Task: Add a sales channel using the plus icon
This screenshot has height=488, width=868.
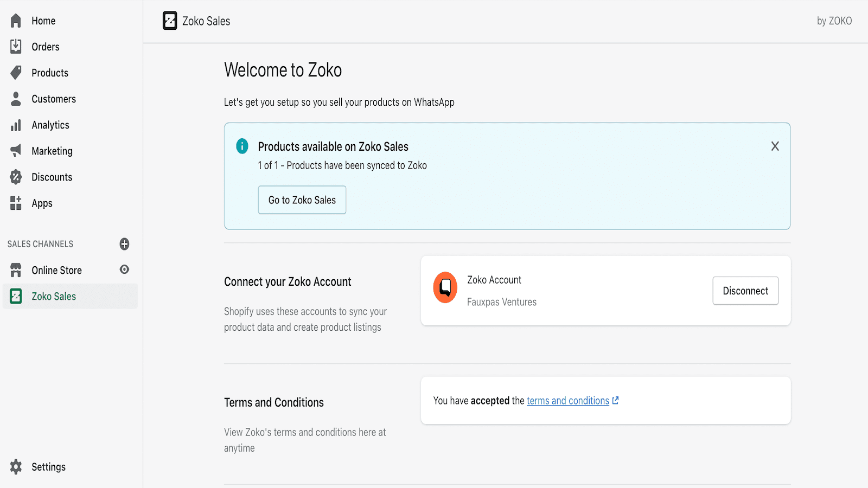Action: point(124,244)
